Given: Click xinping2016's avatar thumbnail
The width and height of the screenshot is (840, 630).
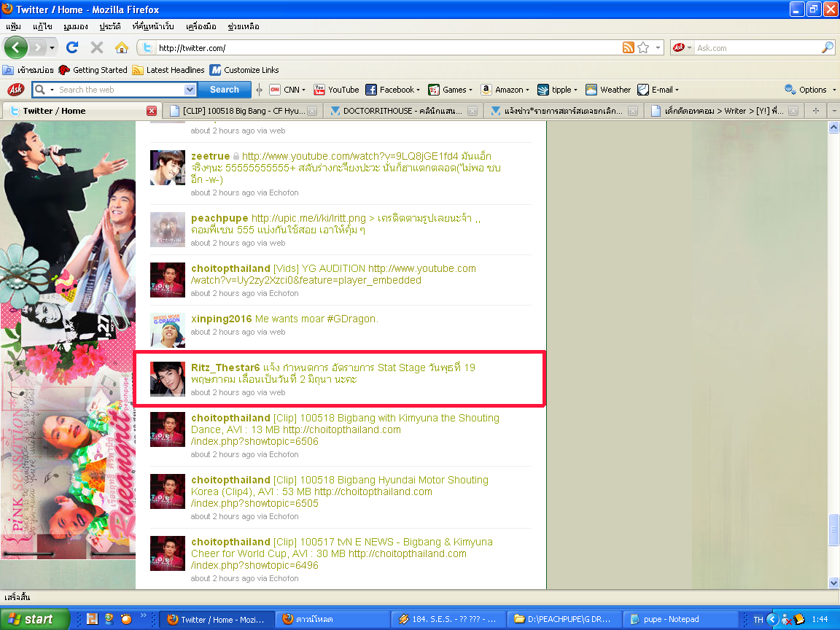Looking at the screenshot, I should coord(168,330).
